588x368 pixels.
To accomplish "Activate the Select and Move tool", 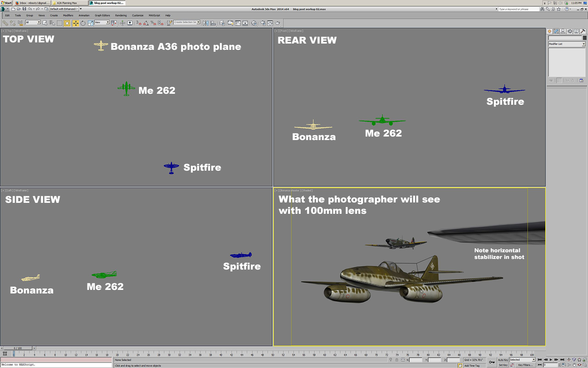I will click(x=76, y=24).
